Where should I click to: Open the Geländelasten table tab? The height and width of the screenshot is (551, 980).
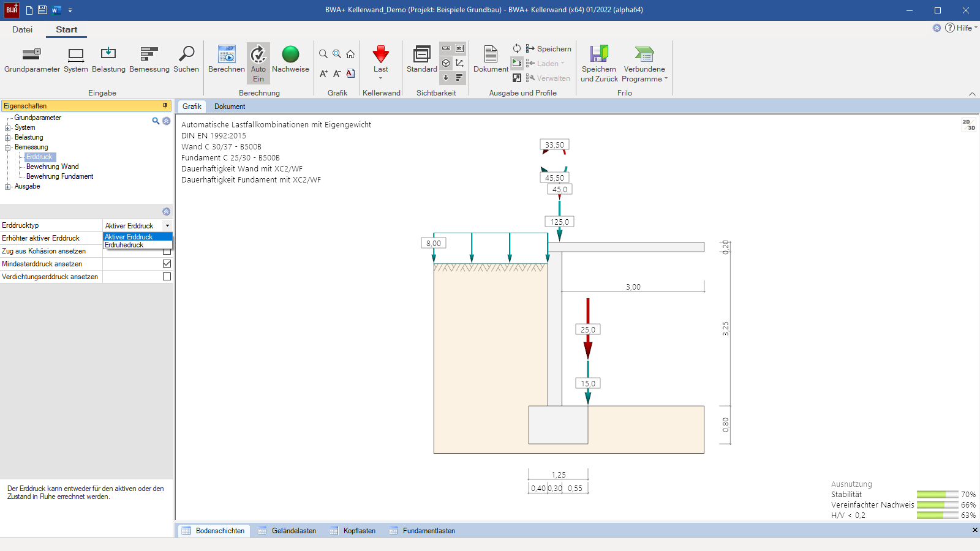coord(287,531)
